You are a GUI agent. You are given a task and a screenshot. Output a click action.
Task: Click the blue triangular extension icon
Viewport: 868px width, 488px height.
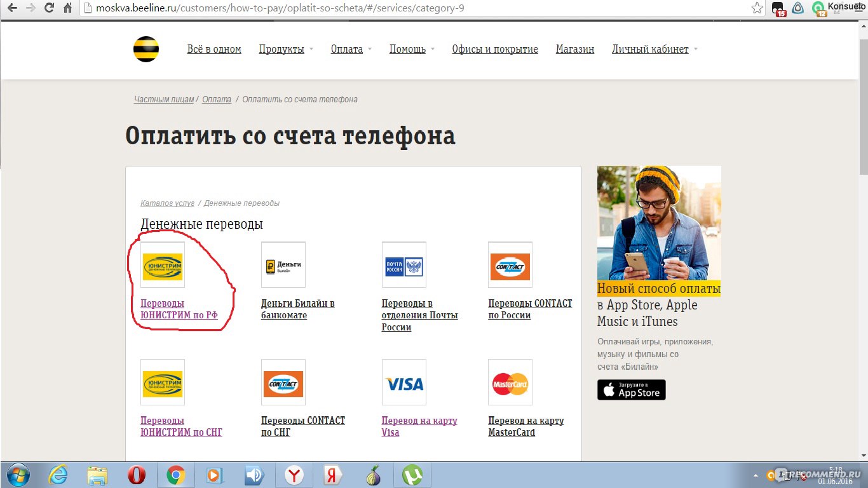click(799, 8)
